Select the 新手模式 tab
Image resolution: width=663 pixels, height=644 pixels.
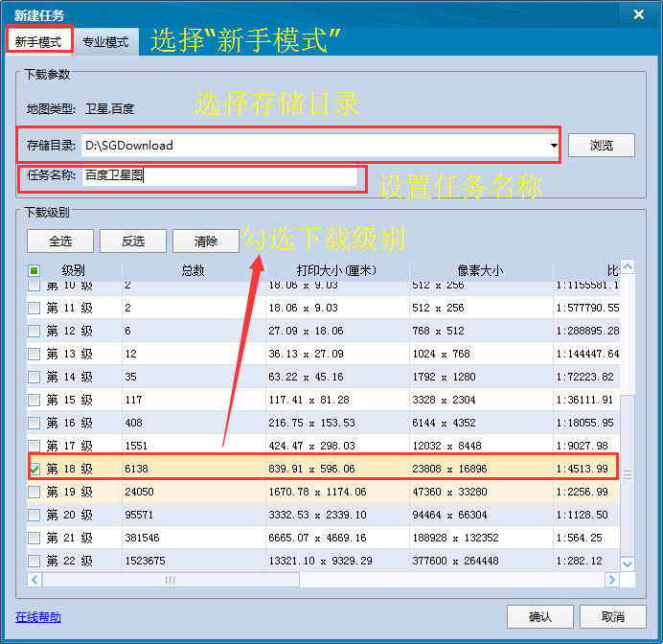click(38, 42)
